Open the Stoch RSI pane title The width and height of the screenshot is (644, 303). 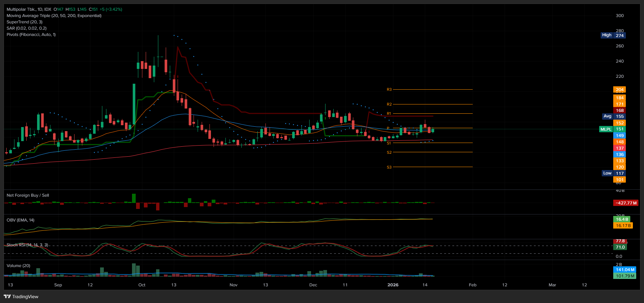click(x=27, y=245)
